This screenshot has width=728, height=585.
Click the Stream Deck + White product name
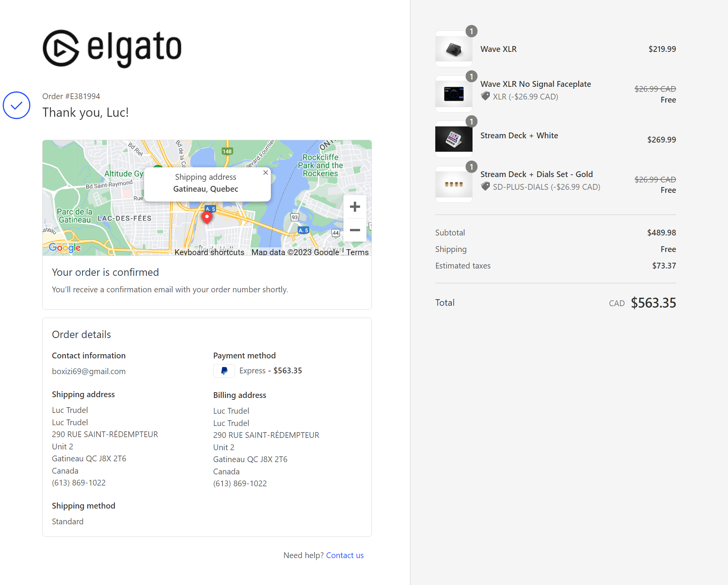coord(519,136)
